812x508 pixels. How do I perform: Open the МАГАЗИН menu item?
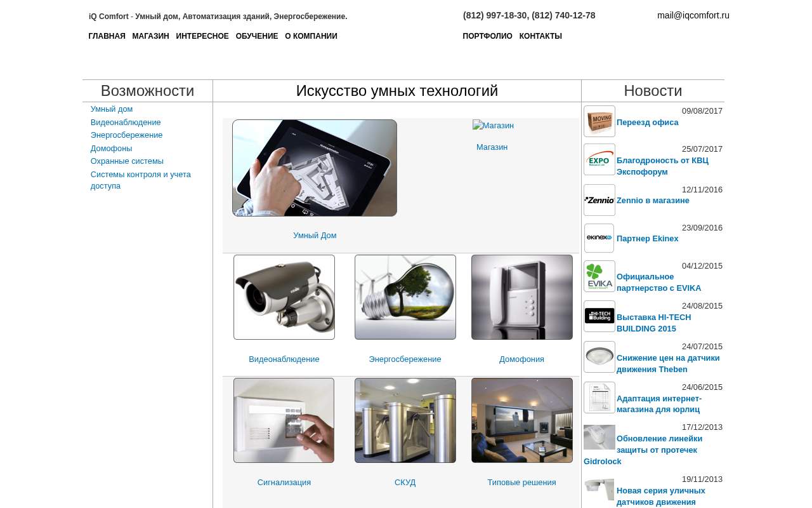[151, 36]
